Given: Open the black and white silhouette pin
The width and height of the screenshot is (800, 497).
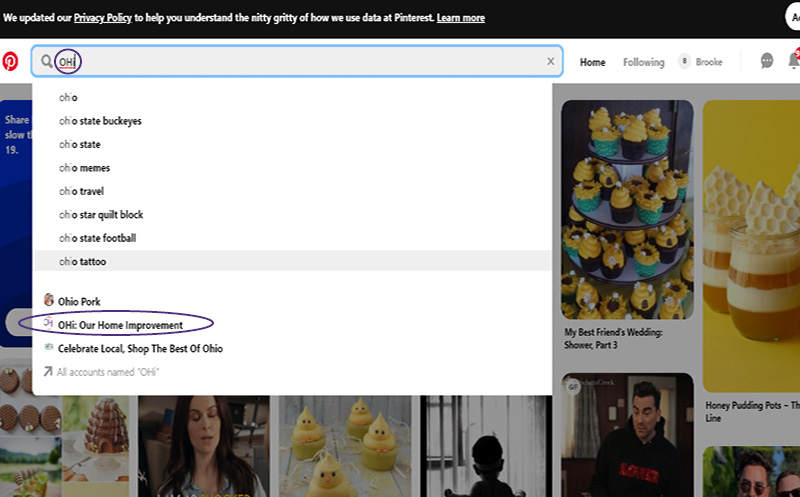Looking at the screenshot, I should [x=486, y=446].
